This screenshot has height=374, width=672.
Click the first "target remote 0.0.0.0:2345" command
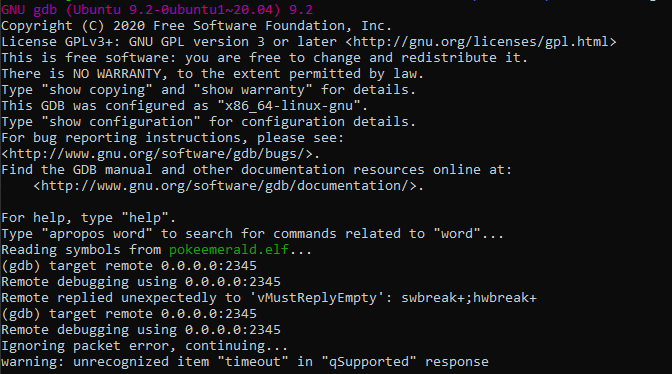153,266
